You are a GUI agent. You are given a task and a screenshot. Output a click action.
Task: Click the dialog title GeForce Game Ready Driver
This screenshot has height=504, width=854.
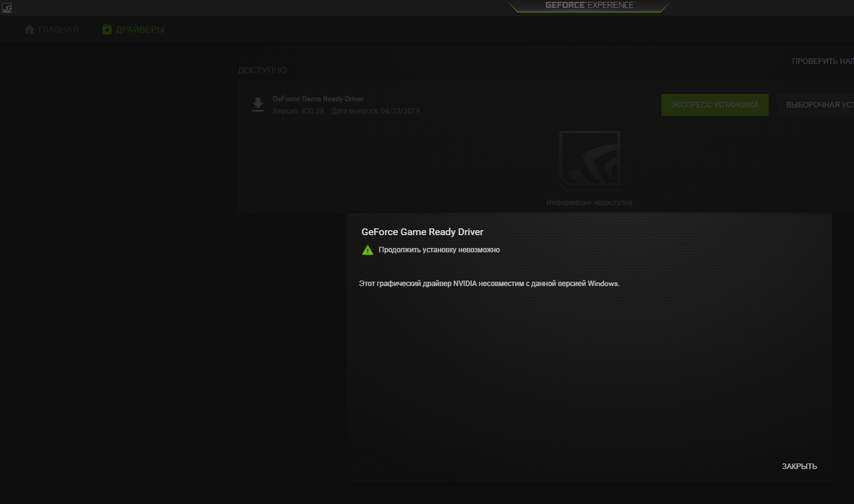422,232
